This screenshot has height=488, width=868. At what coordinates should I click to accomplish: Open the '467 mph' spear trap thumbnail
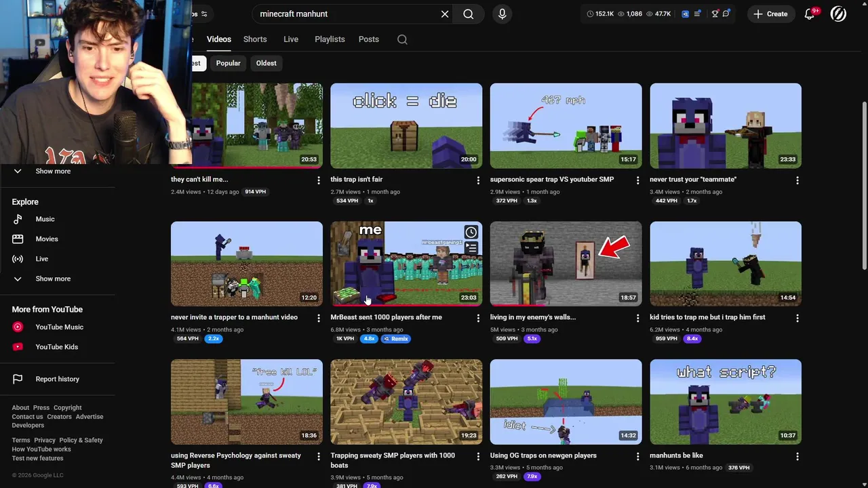pos(566,125)
